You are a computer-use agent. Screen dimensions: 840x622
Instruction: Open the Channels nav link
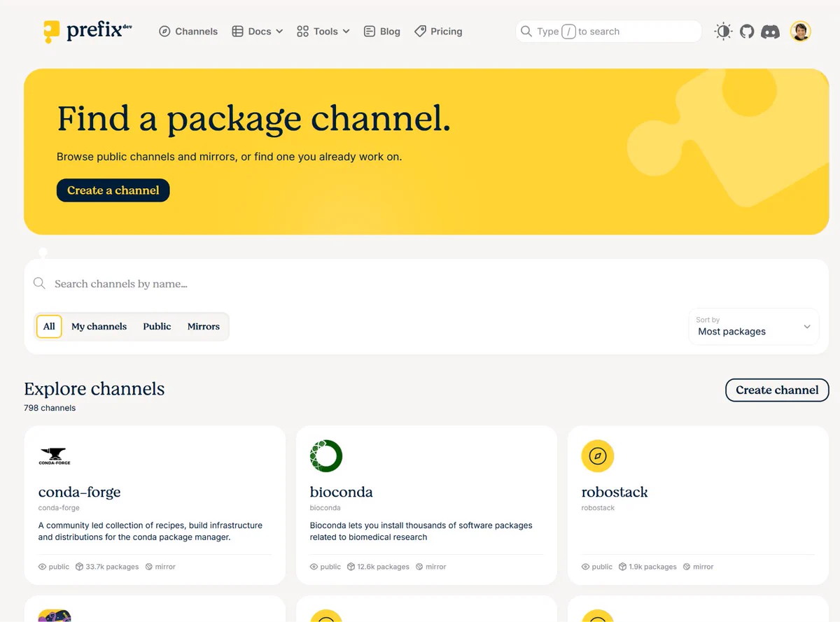(188, 31)
